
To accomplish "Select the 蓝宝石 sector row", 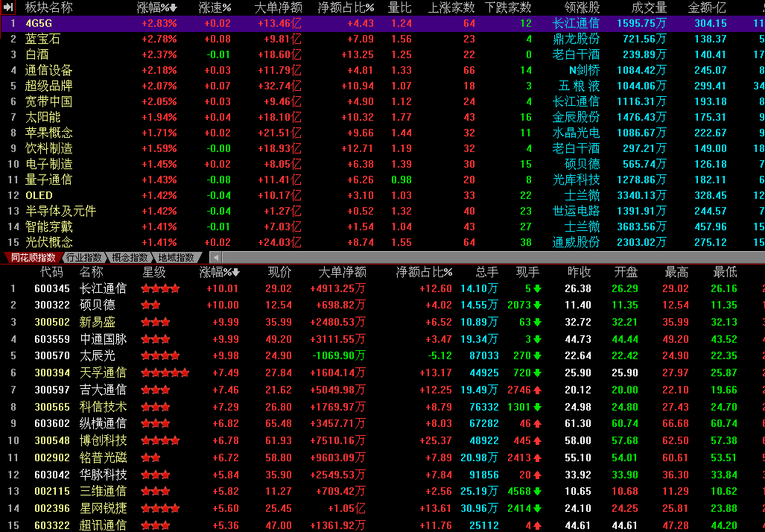I will (383, 39).
